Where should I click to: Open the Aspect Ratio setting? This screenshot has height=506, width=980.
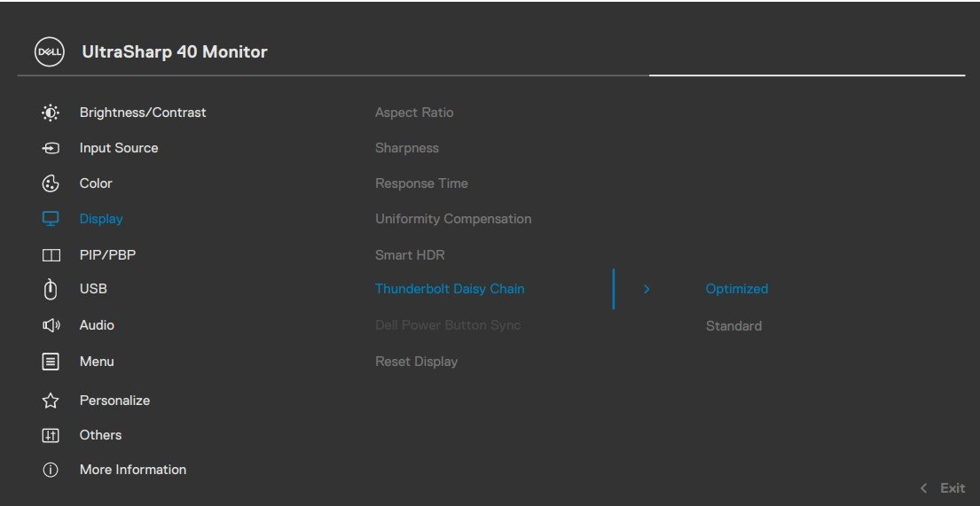414,113
